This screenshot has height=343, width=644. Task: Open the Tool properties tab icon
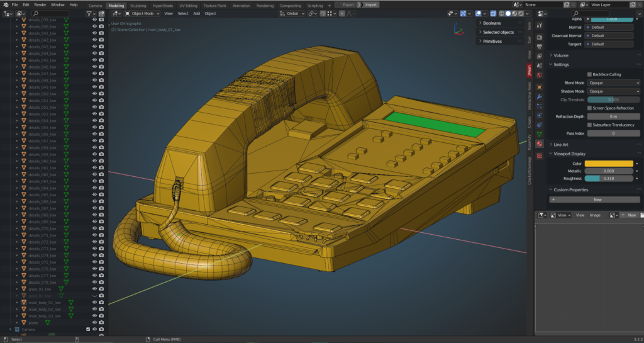539,25
